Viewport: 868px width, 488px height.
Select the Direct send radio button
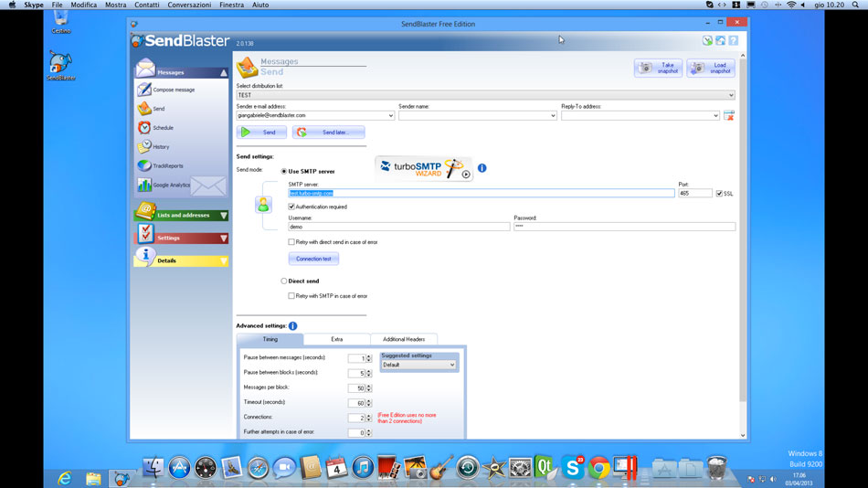pyautogui.click(x=284, y=281)
